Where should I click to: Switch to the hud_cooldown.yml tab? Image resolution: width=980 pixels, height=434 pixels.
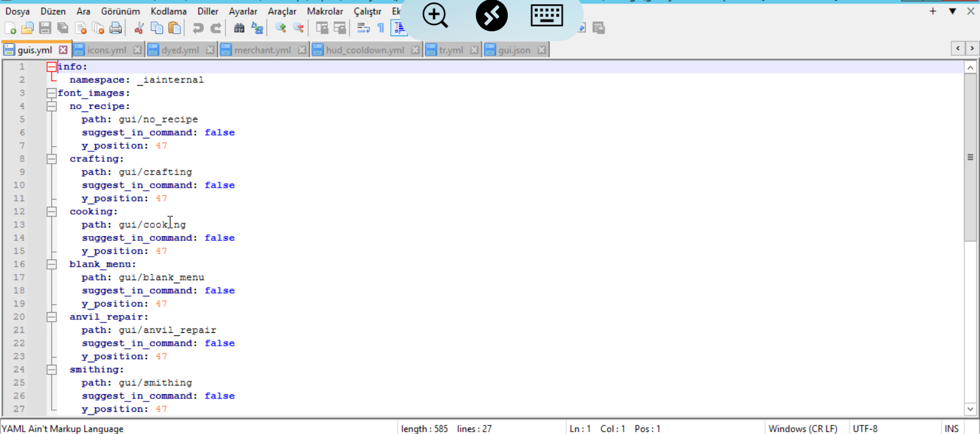[365, 50]
